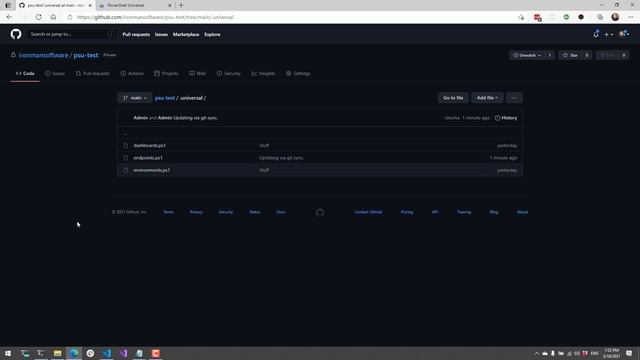640x360 pixels.
Task: Open Pull requests in top navigation
Action: pos(136,35)
